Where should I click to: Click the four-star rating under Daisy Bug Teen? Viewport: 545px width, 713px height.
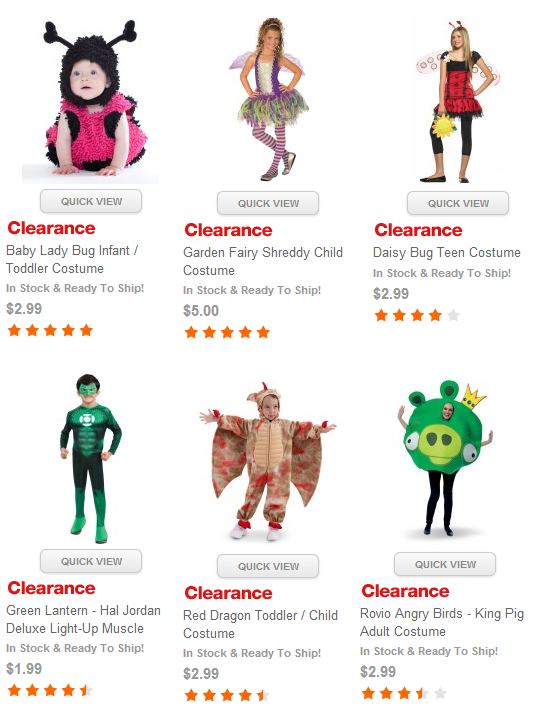[x=417, y=315]
